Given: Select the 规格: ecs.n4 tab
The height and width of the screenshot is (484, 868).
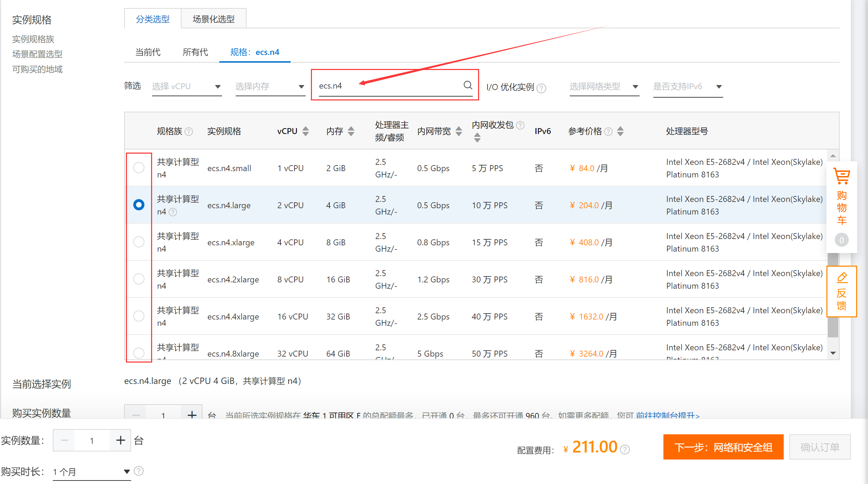Looking at the screenshot, I should [x=255, y=52].
